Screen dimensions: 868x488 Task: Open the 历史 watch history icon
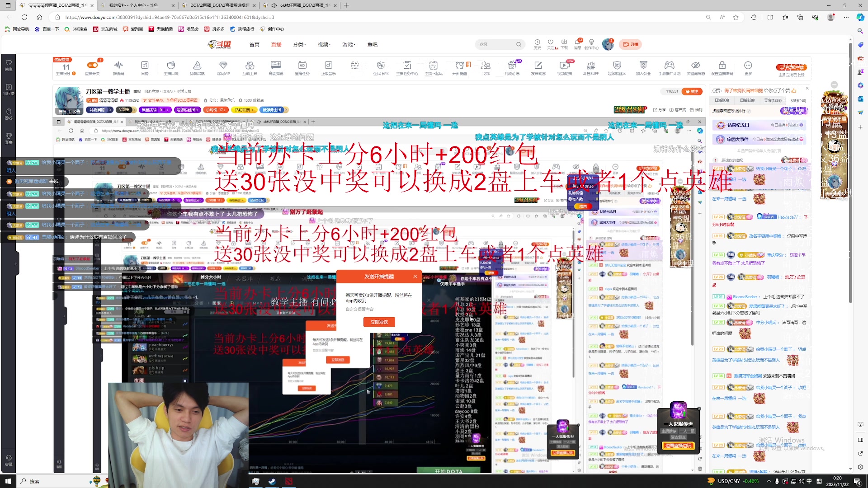(x=537, y=44)
